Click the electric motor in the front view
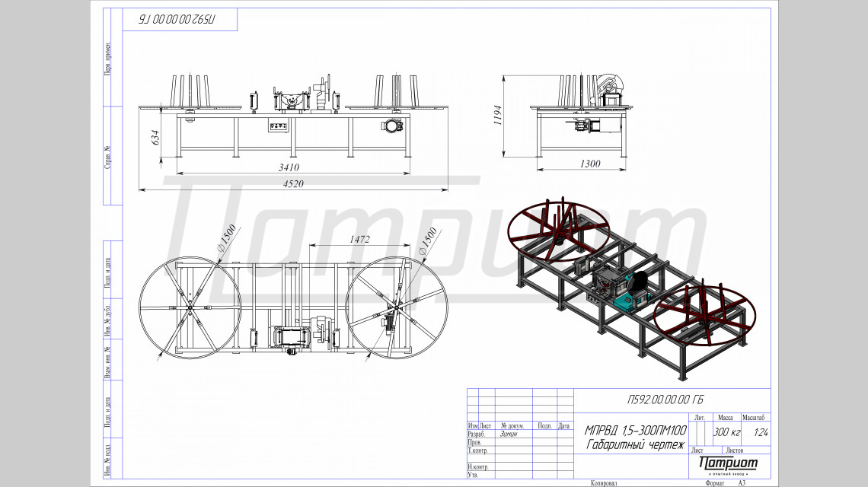The height and width of the screenshot is (487, 868). tap(391, 126)
